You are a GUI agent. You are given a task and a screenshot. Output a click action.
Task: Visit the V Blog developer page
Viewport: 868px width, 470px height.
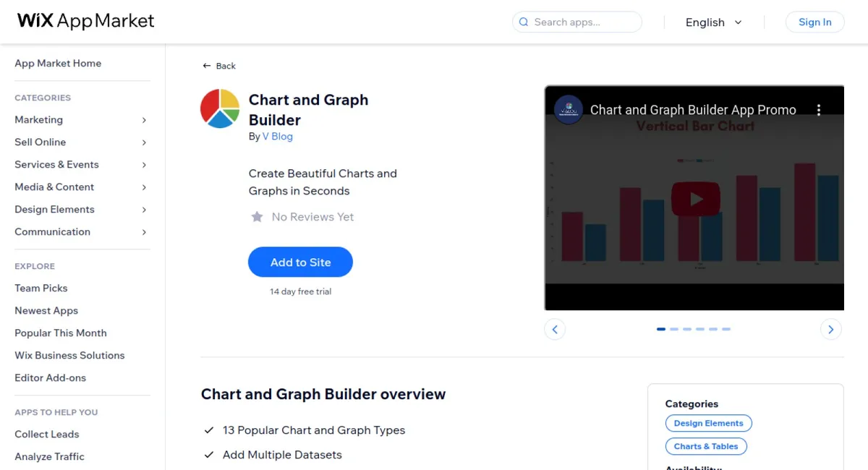pos(278,136)
